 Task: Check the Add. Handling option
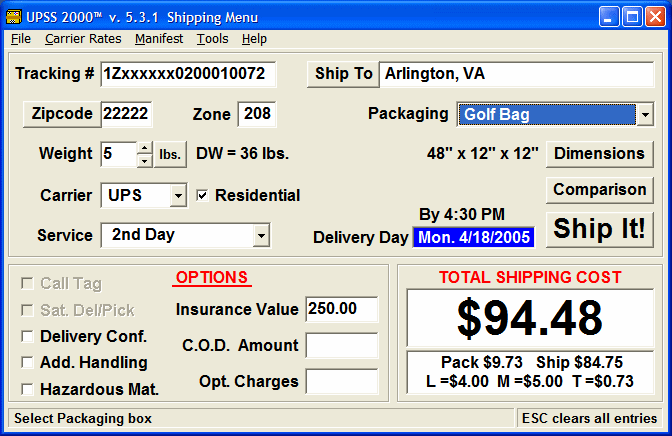pyautogui.click(x=27, y=363)
